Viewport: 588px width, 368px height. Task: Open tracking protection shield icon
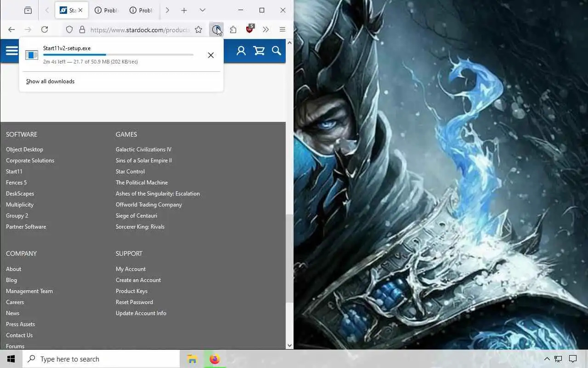pyautogui.click(x=69, y=29)
